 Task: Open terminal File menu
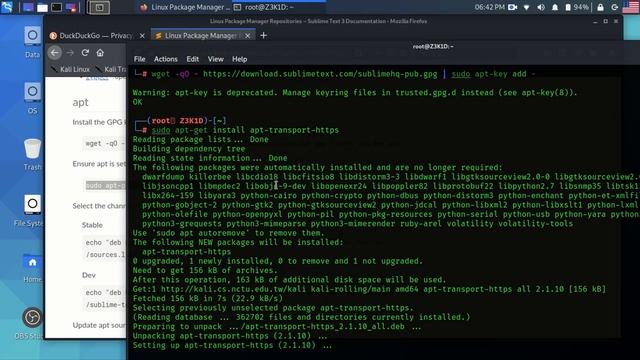coord(140,59)
